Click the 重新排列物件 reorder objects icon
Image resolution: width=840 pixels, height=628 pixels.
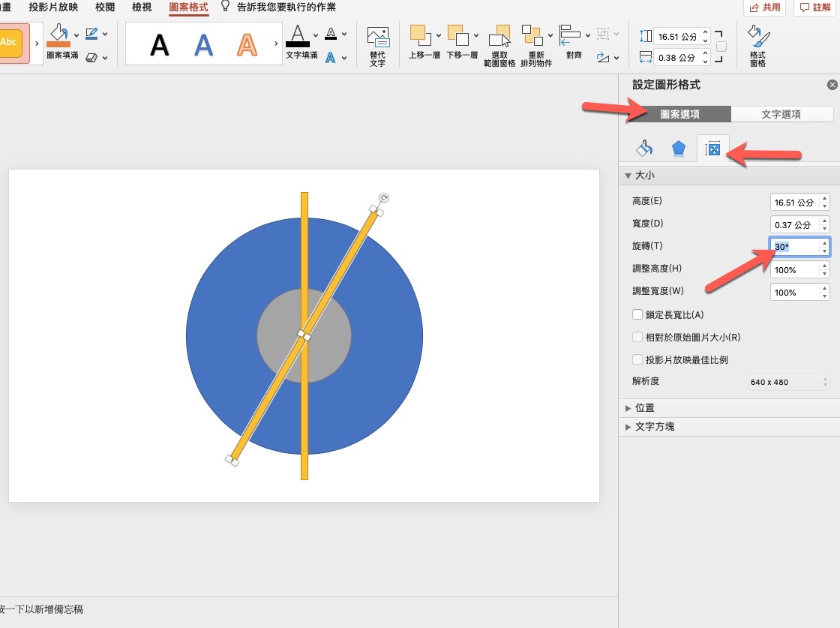coord(532,35)
